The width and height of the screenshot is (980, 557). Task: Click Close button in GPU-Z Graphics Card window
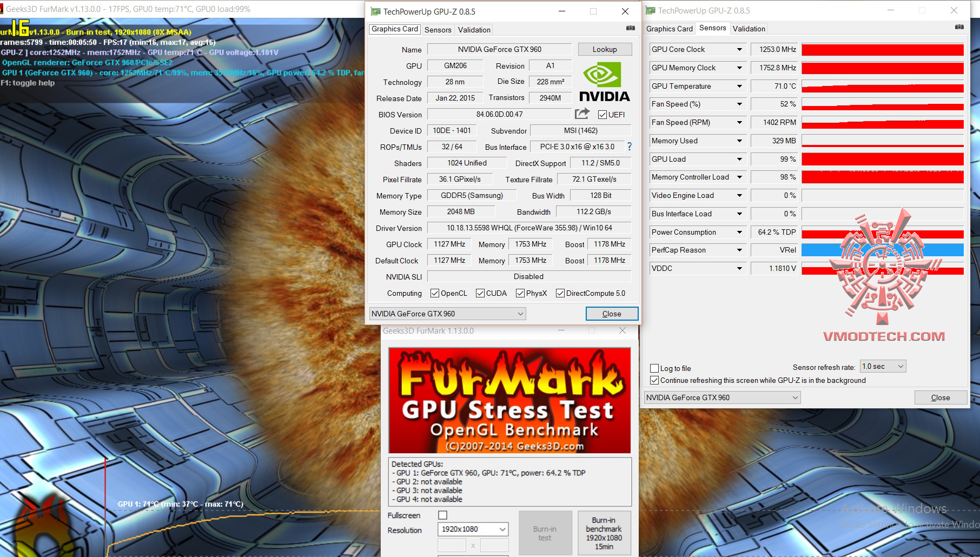coord(612,314)
